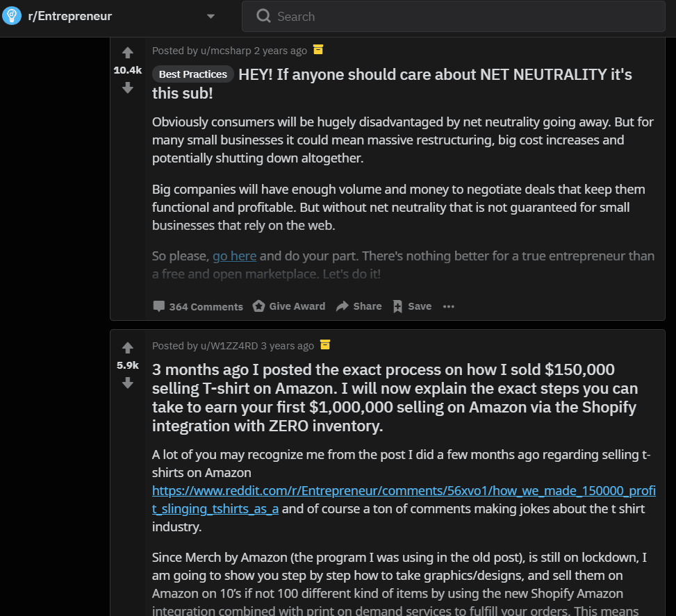Screen dimensions: 676x616
Task: Upvote the Amazon T-shirt post
Action: click(x=128, y=347)
